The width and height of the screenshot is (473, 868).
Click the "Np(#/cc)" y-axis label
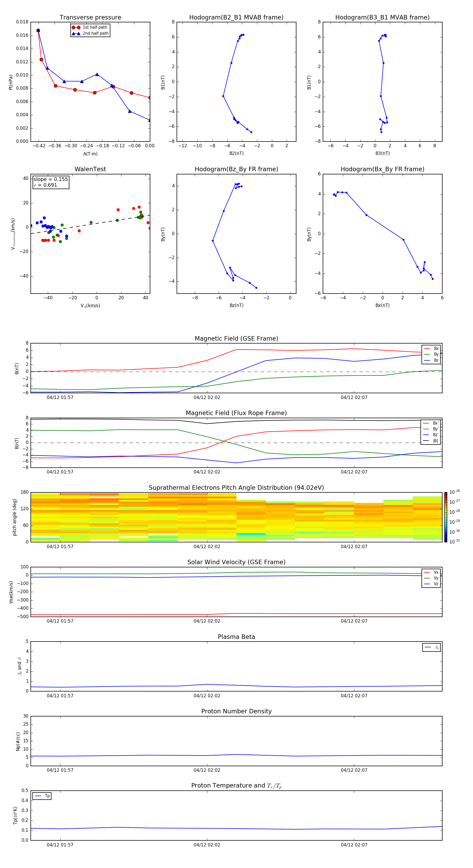(x=18, y=741)
